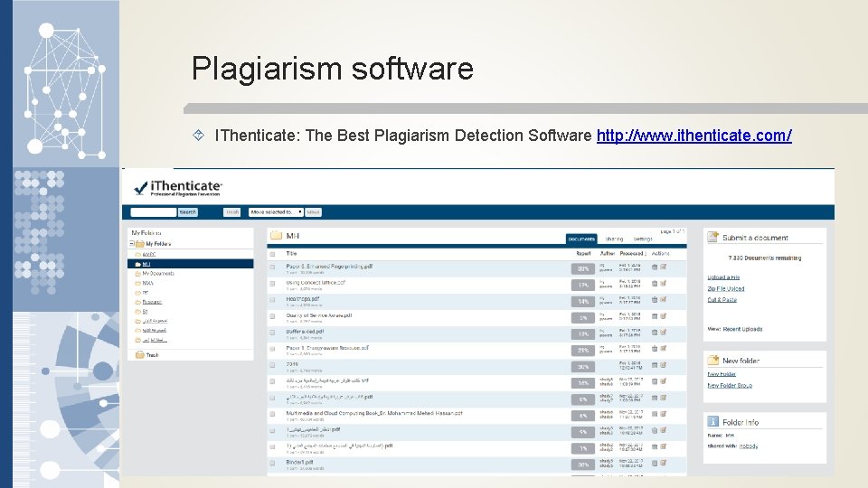Switch to the Documents tab

click(581, 239)
